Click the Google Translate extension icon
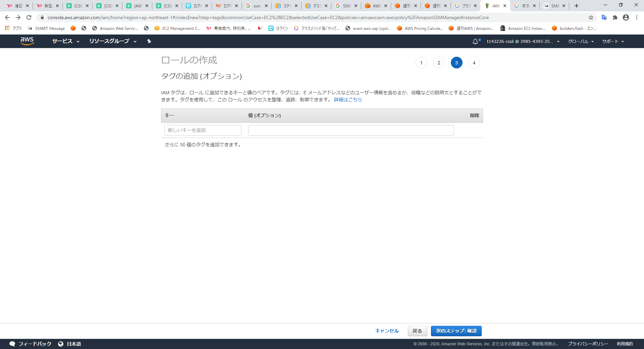 point(604,17)
